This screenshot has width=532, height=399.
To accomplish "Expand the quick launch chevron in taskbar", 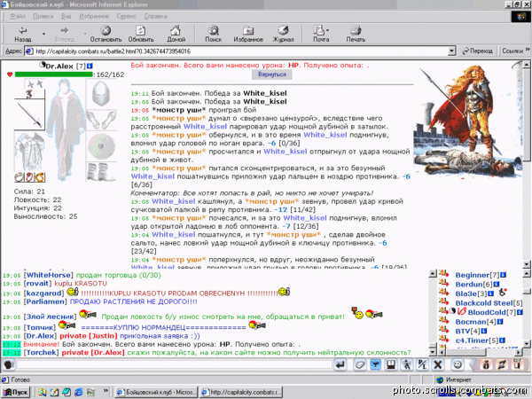I will pyautogui.click(x=106, y=390).
